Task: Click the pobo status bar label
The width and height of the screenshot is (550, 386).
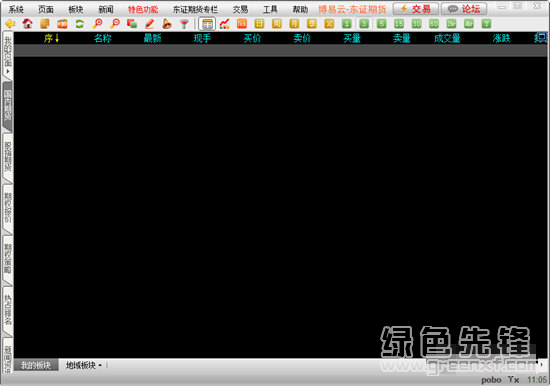Action: [x=491, y=380]
